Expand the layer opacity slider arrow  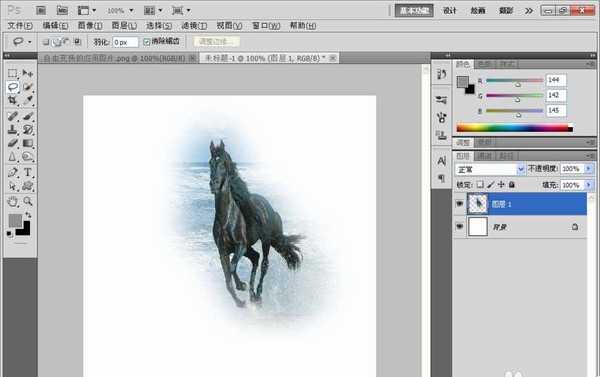[589, 169]
